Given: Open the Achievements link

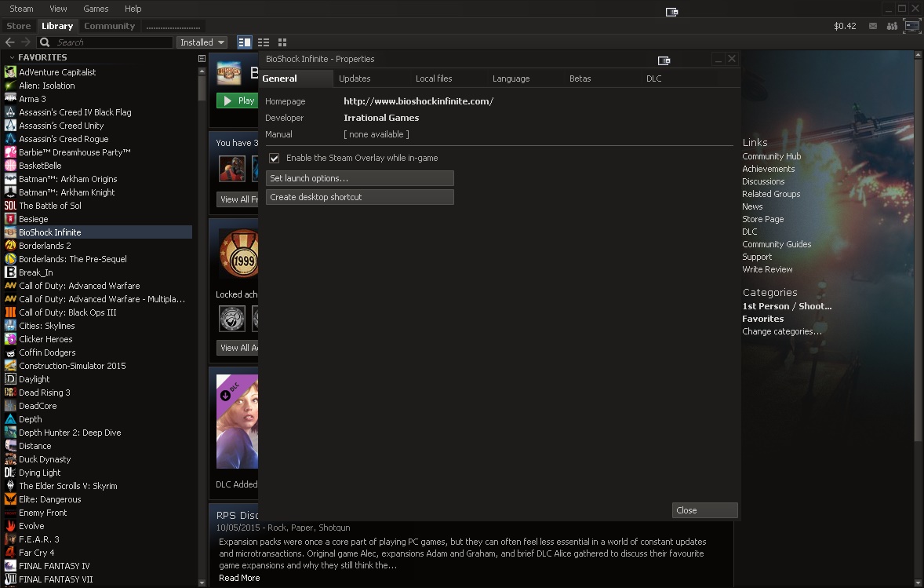Looking at the screenshot, I should click(x=769, y=169).
